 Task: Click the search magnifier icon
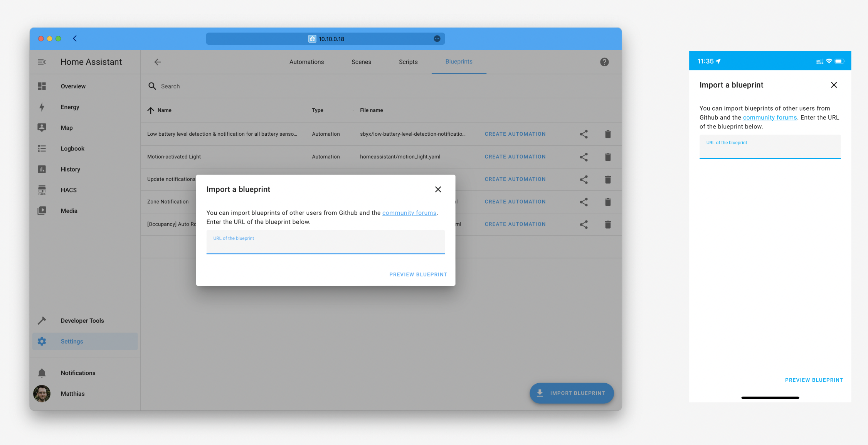[x=152, y=86]
